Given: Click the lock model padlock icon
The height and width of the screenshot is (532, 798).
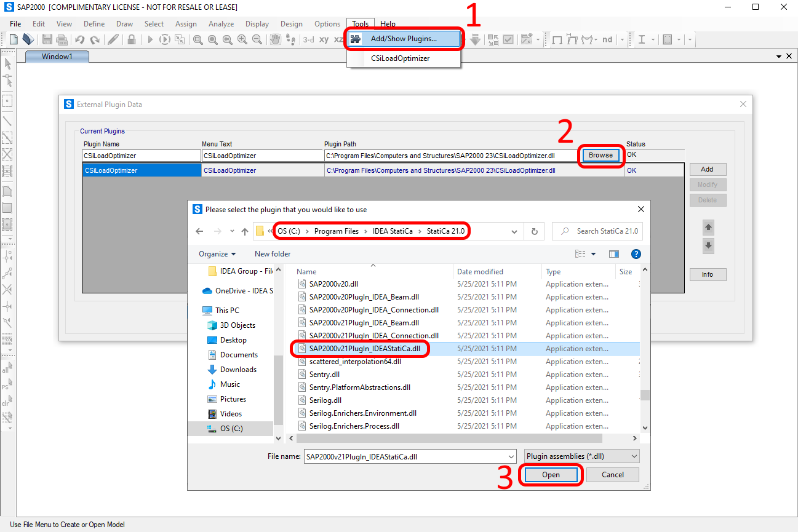Looking at the screenshot, I should point(131,39).
